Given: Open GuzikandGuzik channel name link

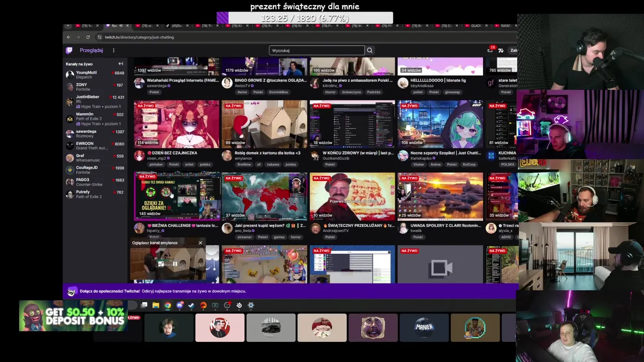Looking at the screenshot, I should [336, 158].
